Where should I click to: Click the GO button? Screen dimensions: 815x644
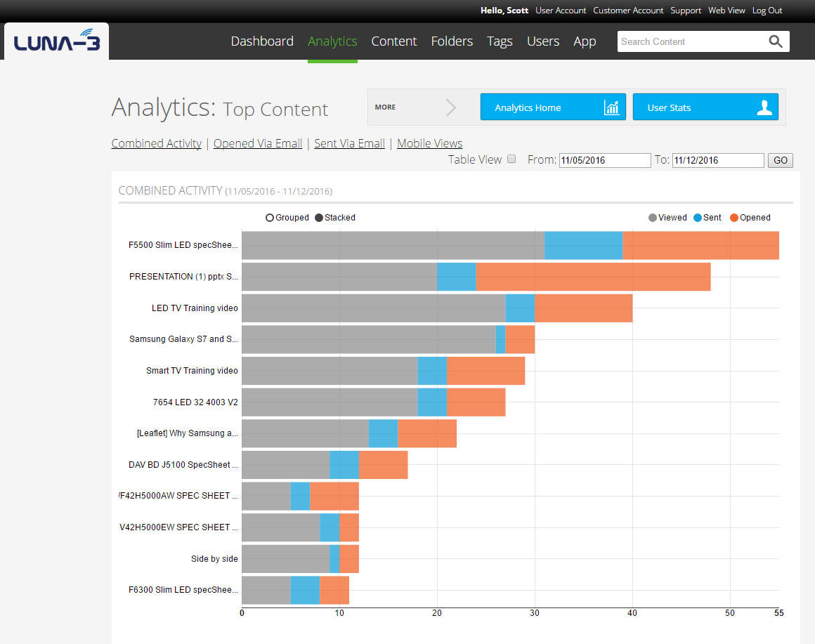point(780,160)
